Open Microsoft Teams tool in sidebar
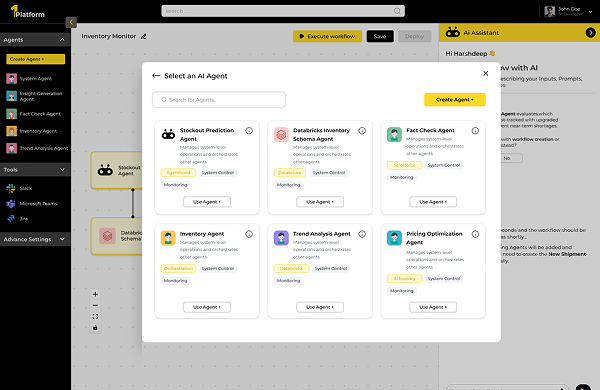Viewport: 600px width, 390px height. click(x=31, y=204)
